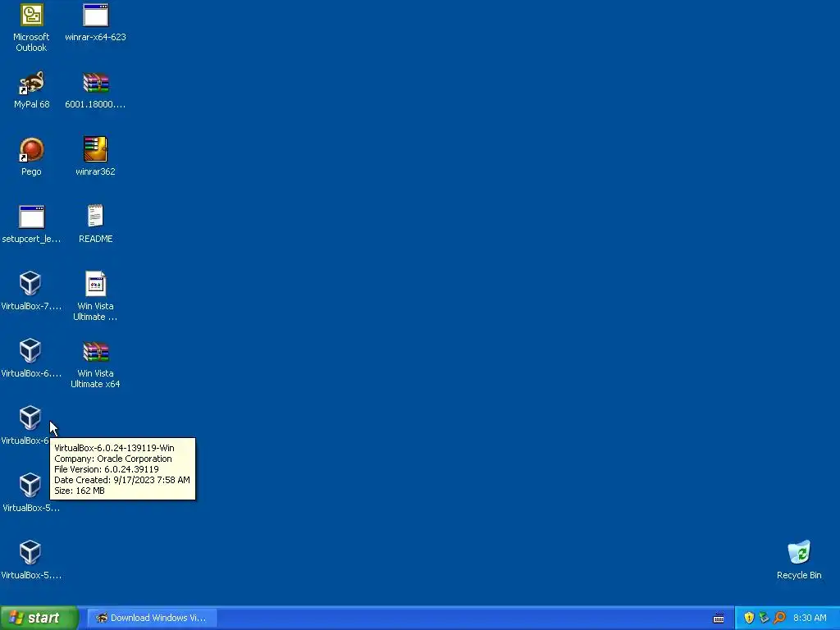Click the VirtualBox-6.0.24-139119-Win tooltip text
840x630 pixels.
[x=114, y=448]
